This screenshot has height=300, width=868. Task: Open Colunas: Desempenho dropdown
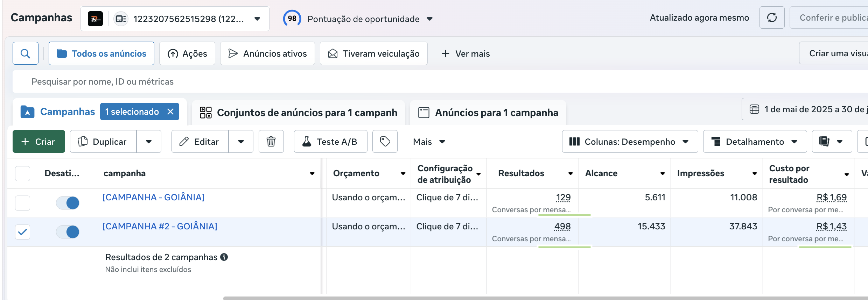pyautogui.click(x=630, y=142)
